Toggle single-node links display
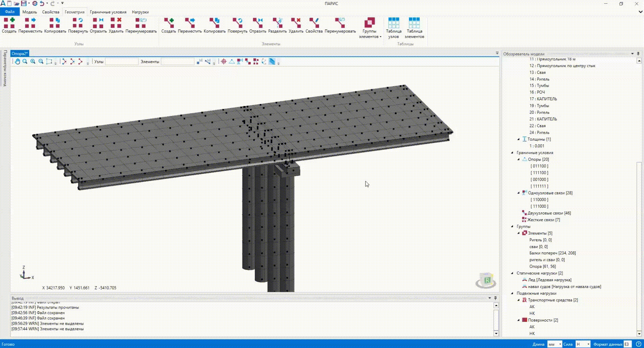The height and width of the screenshot is (348, 644). tap(240, 61)
